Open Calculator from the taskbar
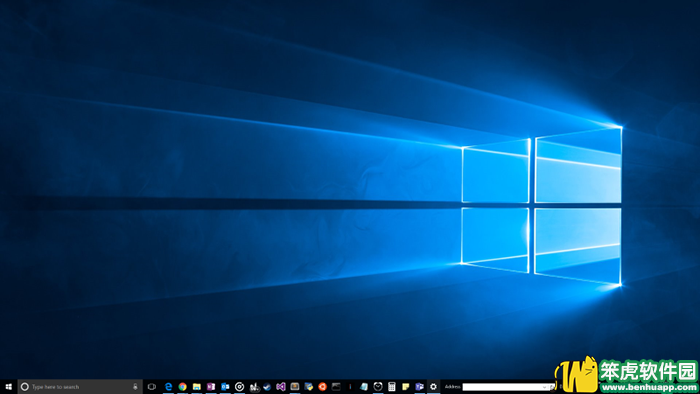The image size is (700, 394). [x=392, y=387]
